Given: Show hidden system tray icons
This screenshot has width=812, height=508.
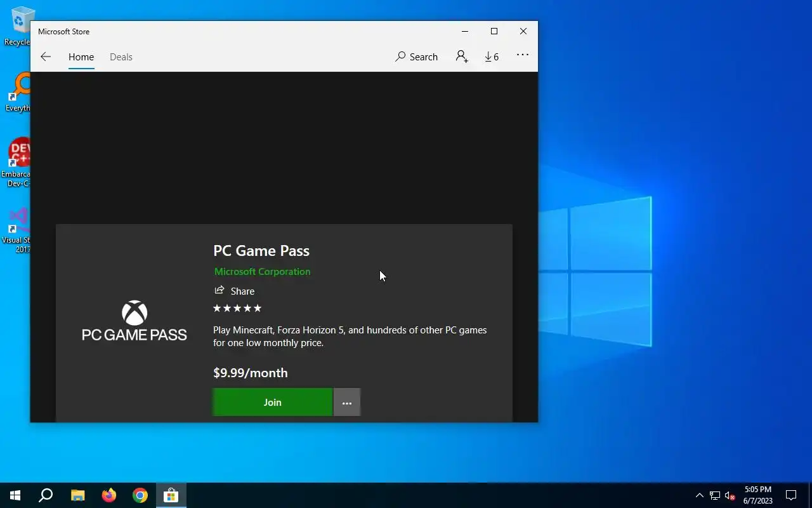Looking at the screenshot, I should pos(699,495).
